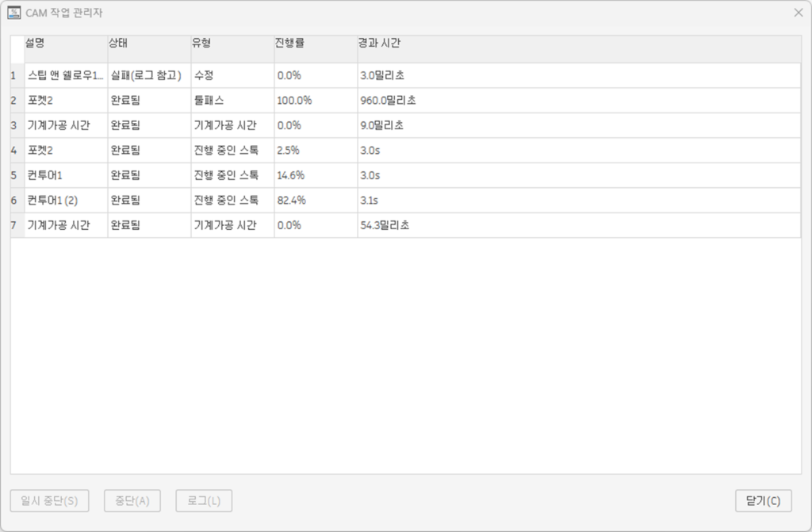Sort by the 설명 column header
Viewport: 812px width, 532px height.
pos(66,49)
